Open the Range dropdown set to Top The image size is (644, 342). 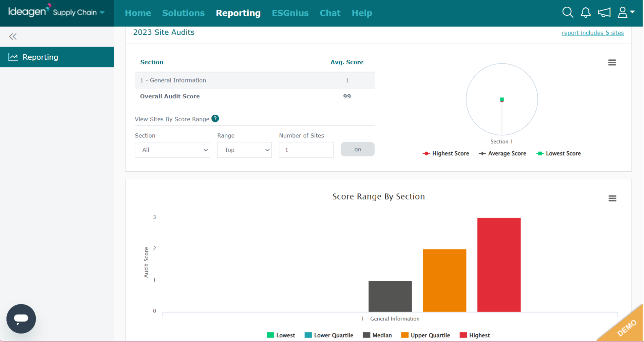245,150
